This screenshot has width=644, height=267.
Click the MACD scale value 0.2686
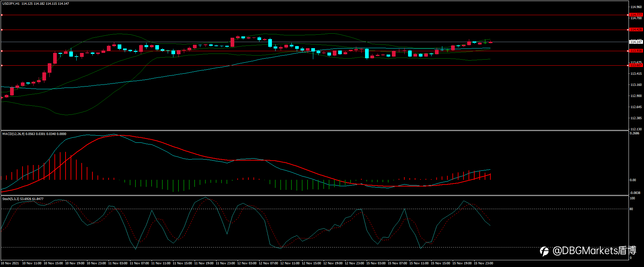click(x=635, y=133)
